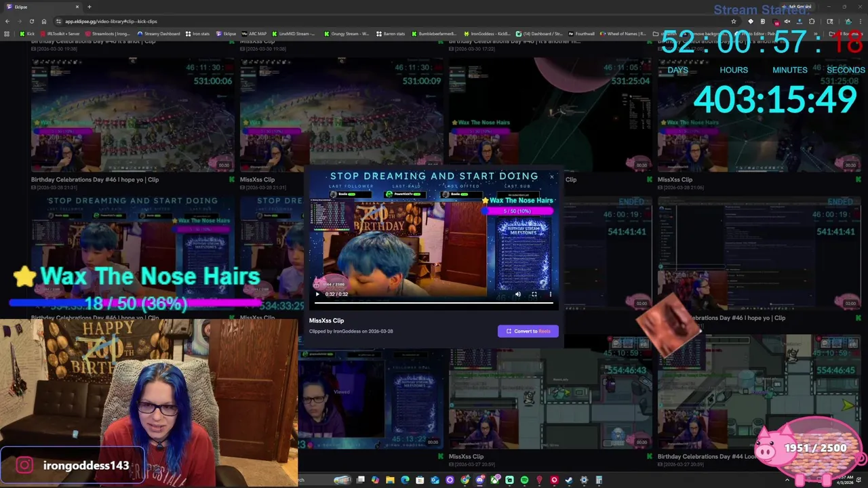Open LiveMXD Stream bookmark

(x=294, y=34)
